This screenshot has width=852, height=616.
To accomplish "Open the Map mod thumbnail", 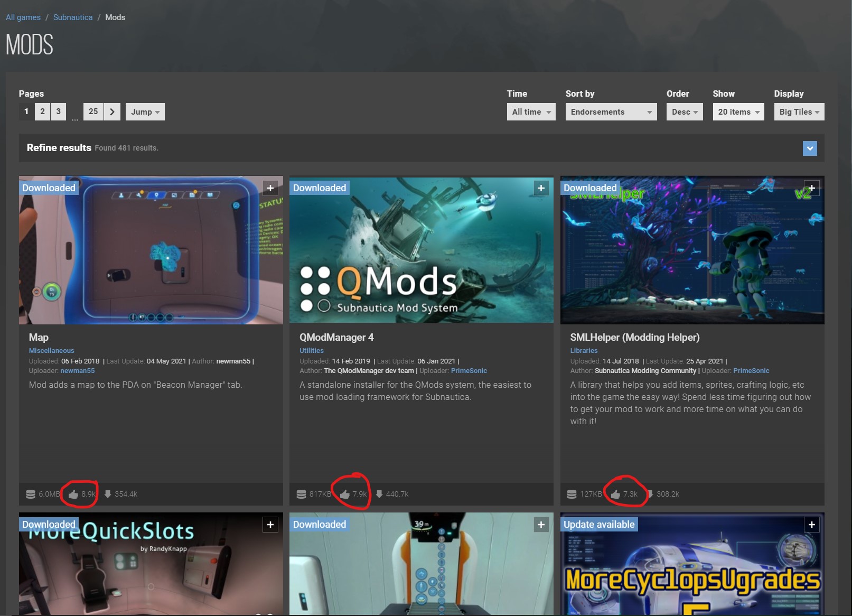I will 151,250.
